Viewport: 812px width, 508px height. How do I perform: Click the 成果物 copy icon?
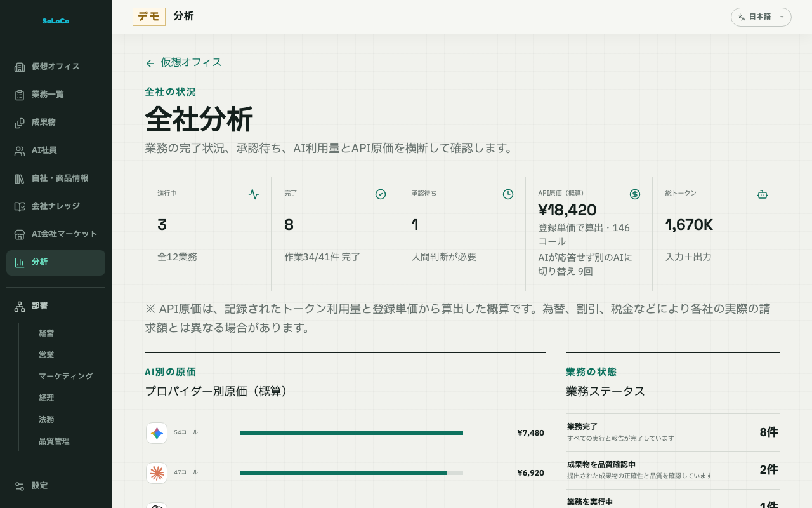click(20, 123)
